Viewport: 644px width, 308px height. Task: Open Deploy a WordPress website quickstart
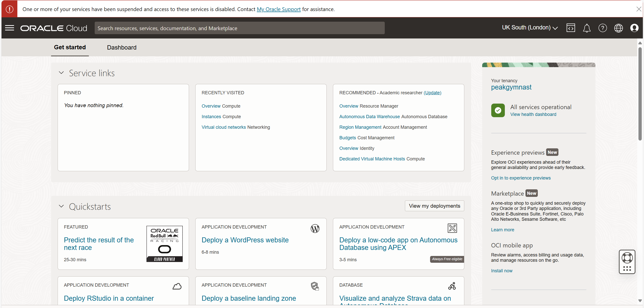pos(245,240)
